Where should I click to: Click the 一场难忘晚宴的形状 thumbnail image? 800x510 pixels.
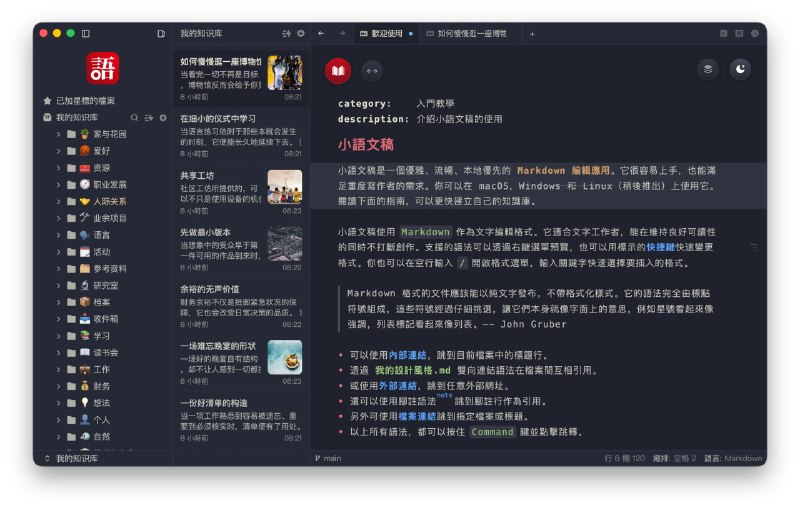pos(285,357)
